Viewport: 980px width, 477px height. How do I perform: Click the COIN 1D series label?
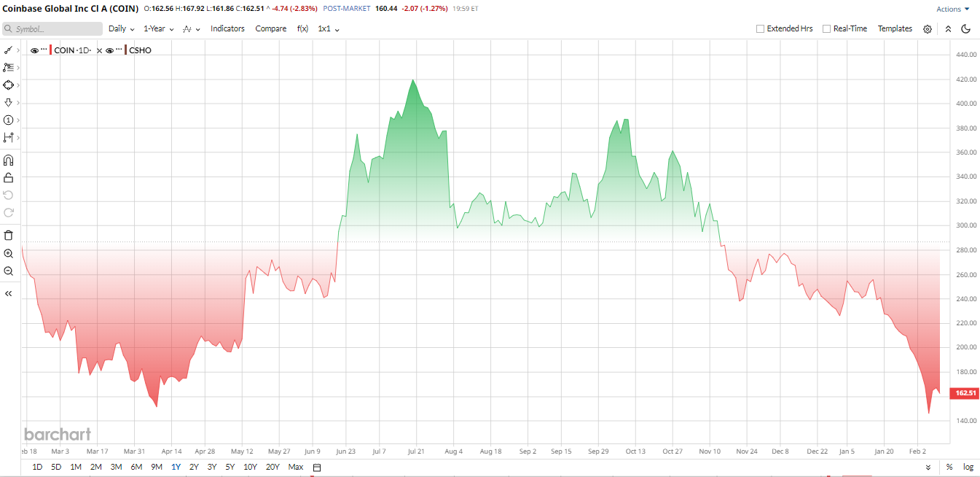click(73, 50)
